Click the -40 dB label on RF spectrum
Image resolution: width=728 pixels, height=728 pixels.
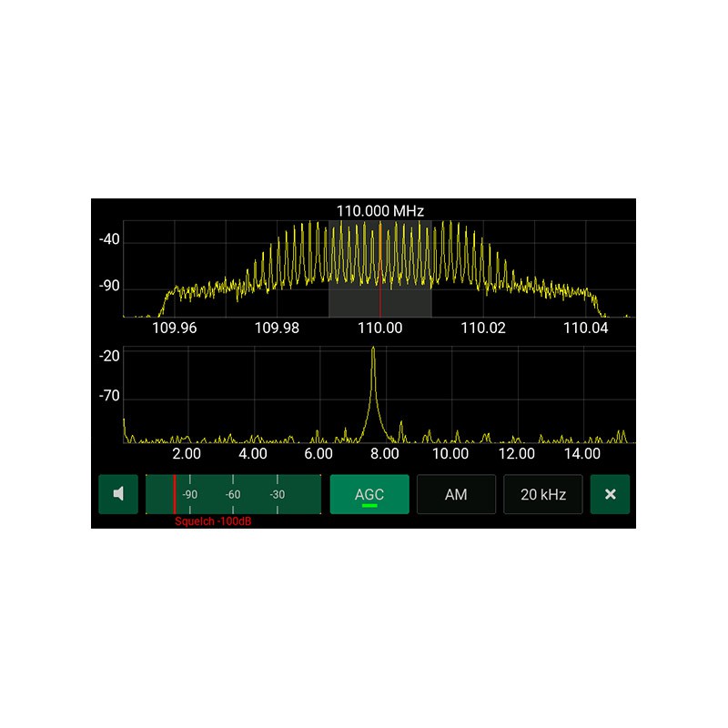109,240
